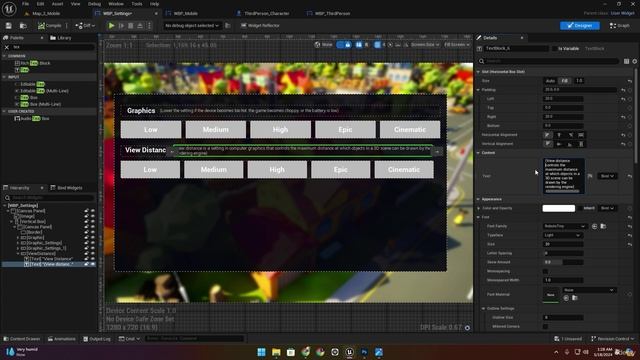Open Revision Control menu
Screen dimensions: 640x360
[612, 339]
